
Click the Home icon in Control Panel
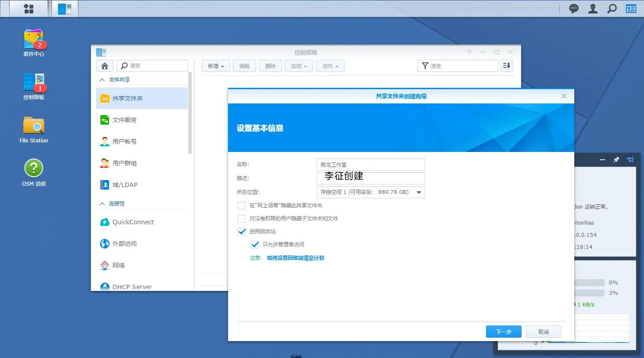(x=104, y=65)
